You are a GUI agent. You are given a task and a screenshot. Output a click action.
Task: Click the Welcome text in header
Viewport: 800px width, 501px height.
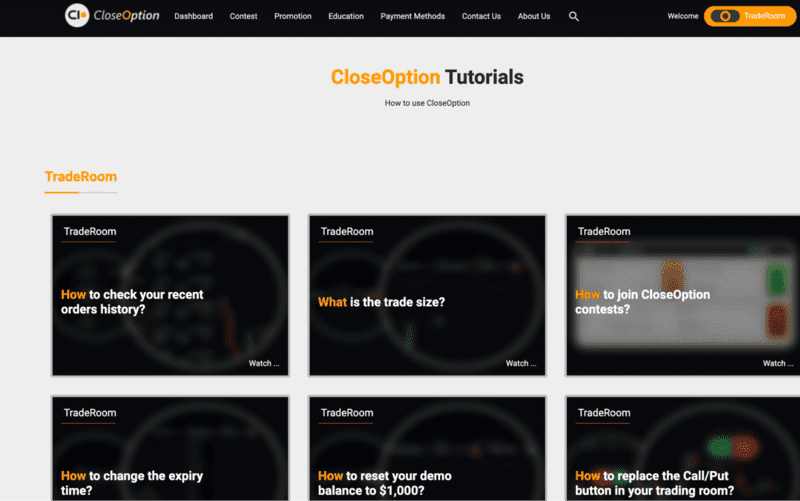(x=683, y=16)
